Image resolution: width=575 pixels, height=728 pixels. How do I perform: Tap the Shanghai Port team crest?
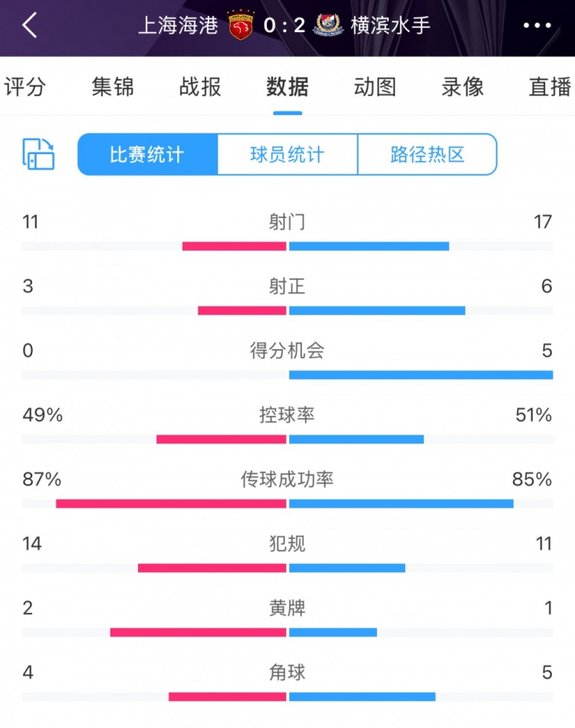pos(240,26)
